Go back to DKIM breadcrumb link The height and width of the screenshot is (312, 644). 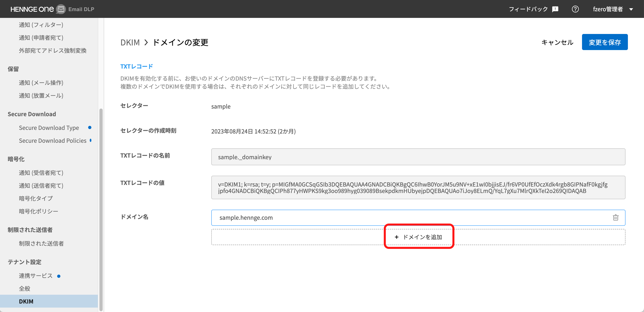pos(130,42)
